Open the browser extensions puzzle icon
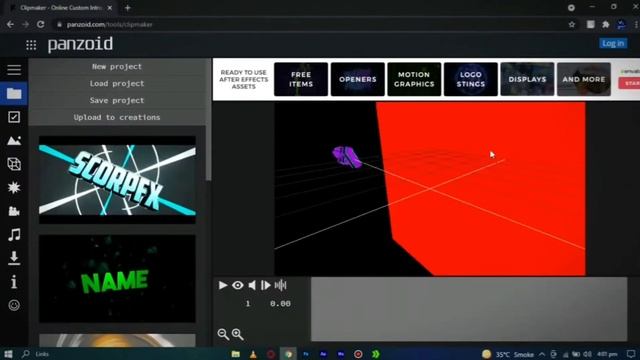640x360 pixels. point(606,24)
